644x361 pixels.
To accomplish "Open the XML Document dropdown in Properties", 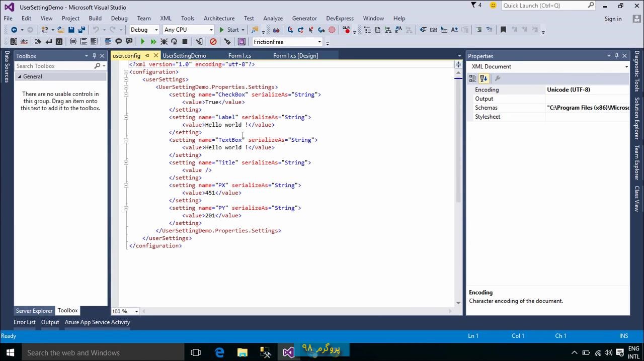I will [625, 66].
